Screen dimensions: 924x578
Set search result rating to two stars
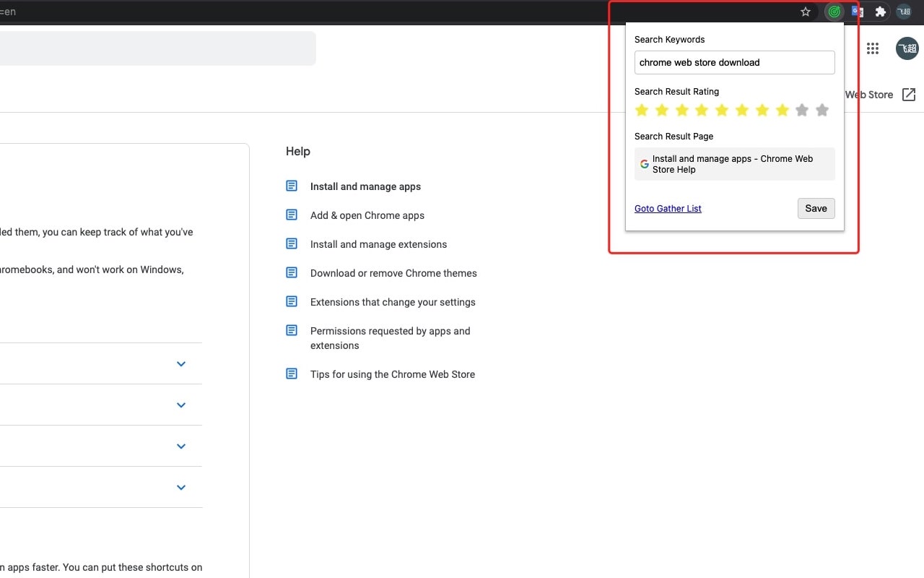(662, 111)
